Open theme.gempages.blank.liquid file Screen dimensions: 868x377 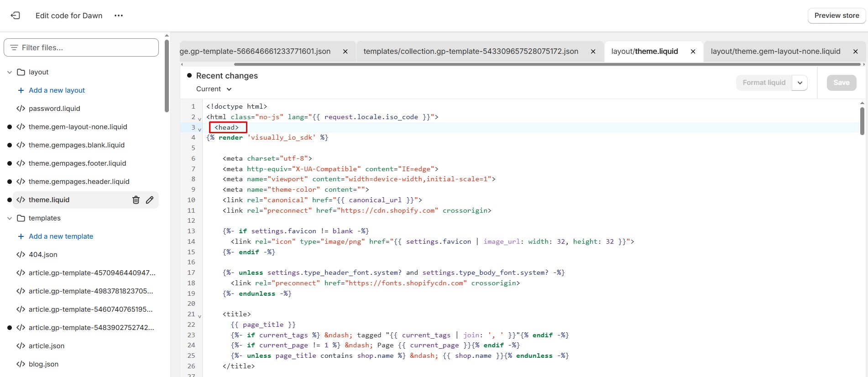pos(76,145)
